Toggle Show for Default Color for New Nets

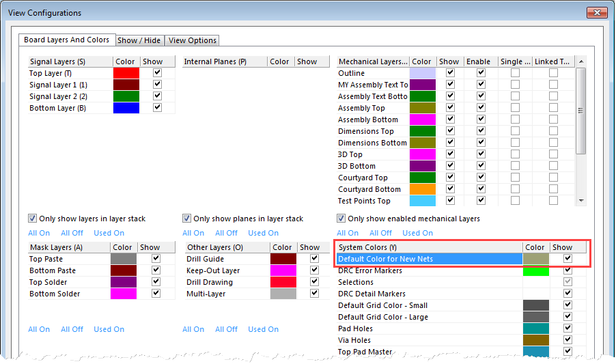568,258
